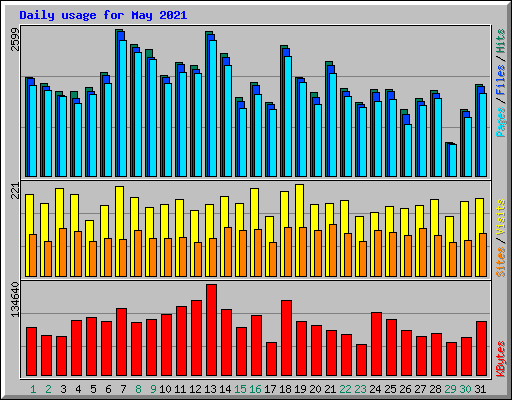Image resolution: width=512 pixels, height=400 pixels.
Task: Click day label 19 on the x-axis
Action: (x=300, y=389)
